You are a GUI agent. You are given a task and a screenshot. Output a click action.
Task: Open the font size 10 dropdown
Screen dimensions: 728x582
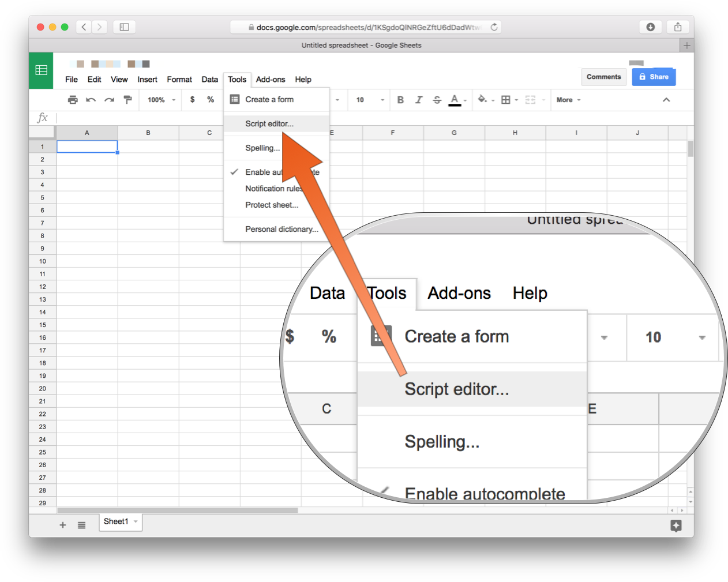click(x=370, y=100)
